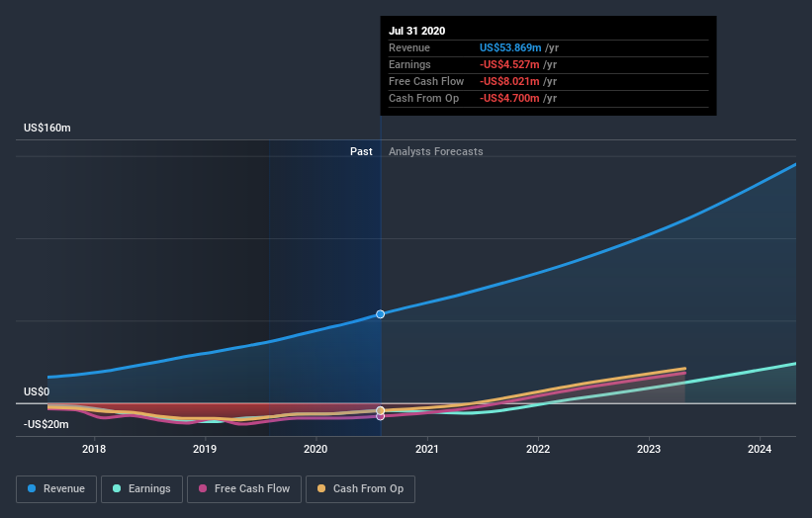Select the 2022 x-axis label

pyautogui.click(x=537, y=449)
